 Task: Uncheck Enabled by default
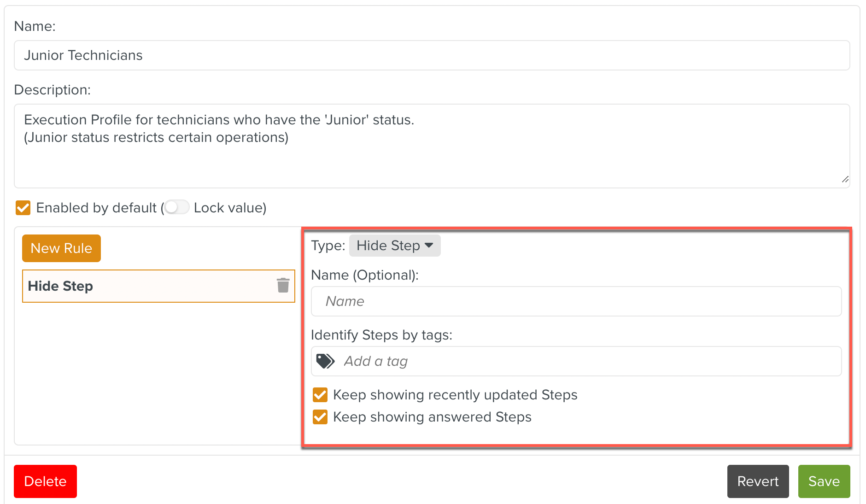pyautogui.click(x=22, y=207)
